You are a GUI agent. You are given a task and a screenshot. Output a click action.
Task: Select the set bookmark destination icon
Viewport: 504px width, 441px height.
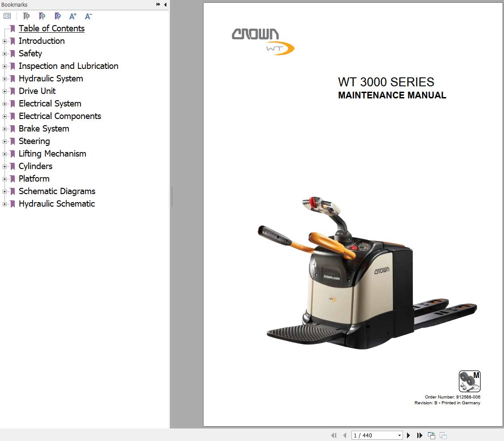click(57, 16)
